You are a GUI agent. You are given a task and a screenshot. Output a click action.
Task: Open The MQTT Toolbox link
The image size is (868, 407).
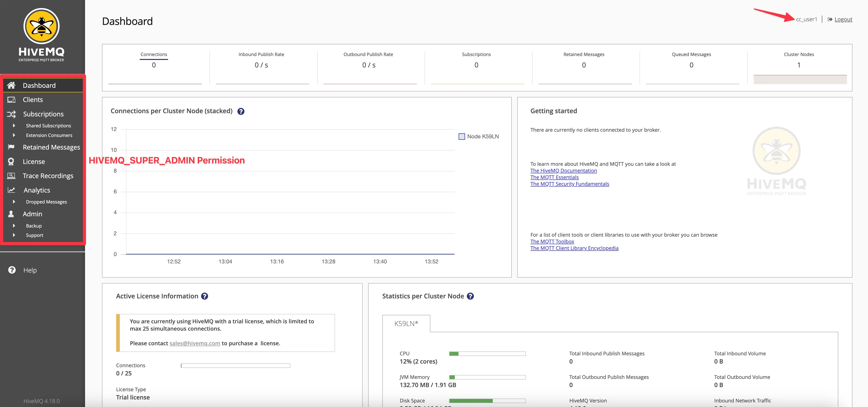[552, 242]
